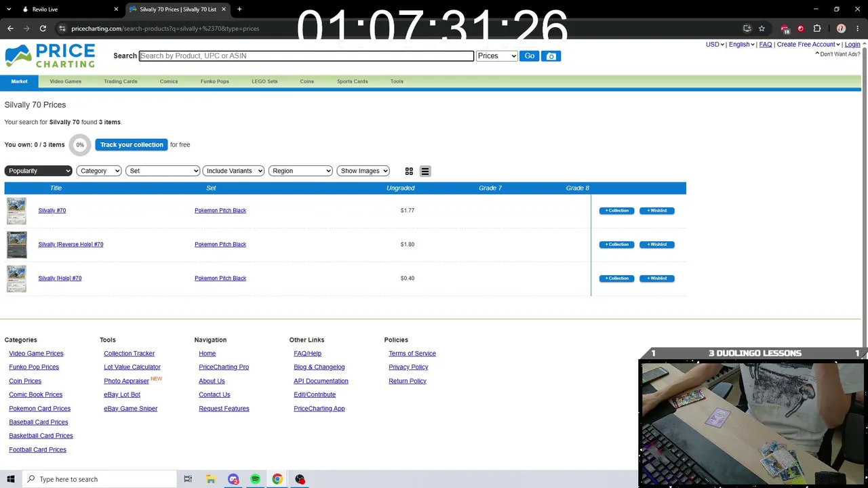Click the browser address bar URL
Image resolution: width=868 pixels, height=488 pixels.
(165, 28)
